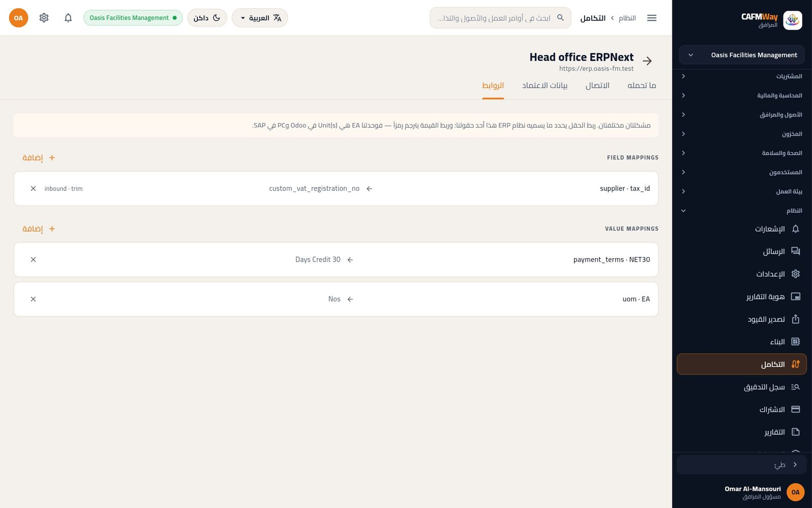
Task: Click the التكامل breadcrumb title
Action: coord(593,18)
